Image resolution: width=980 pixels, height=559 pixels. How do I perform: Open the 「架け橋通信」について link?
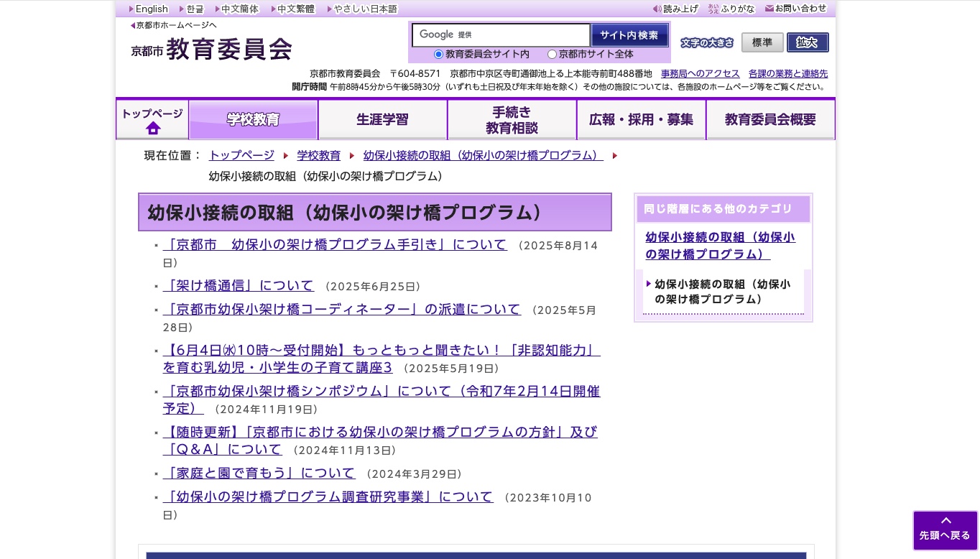[239, 285]
